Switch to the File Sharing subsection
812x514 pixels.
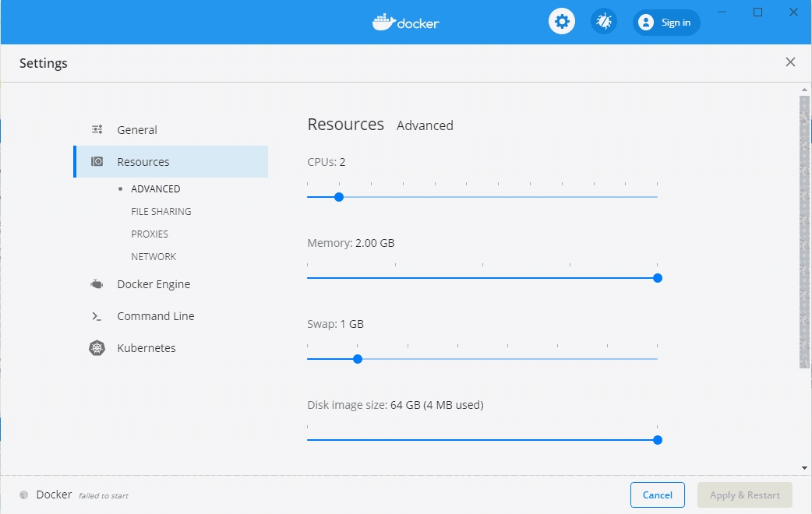pyautogui.click(x=161, y=211)
